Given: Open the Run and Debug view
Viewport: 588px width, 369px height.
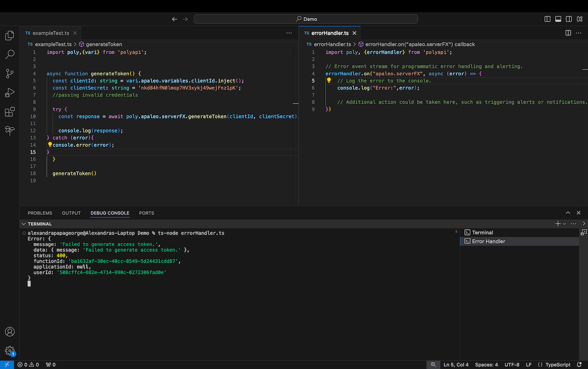Looking at the screenshot, I should pos(10,93).
